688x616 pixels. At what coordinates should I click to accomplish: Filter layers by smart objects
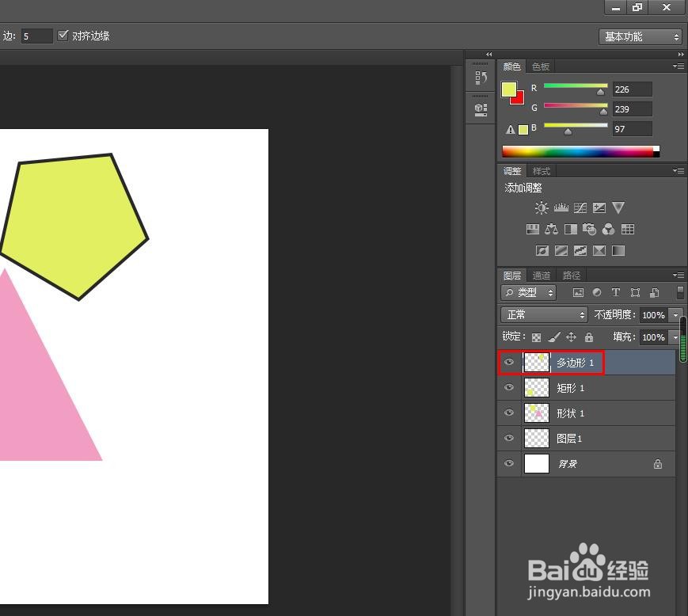654,293
